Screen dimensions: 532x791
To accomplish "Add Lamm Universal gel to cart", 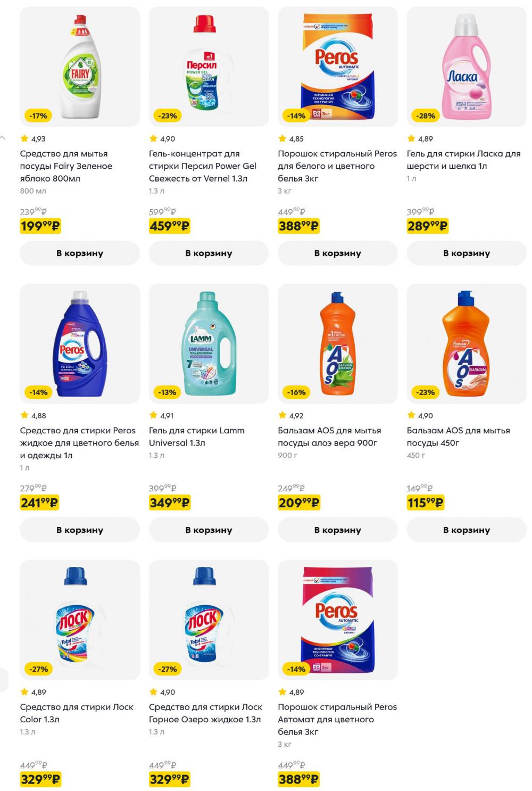I will point(209,530).
